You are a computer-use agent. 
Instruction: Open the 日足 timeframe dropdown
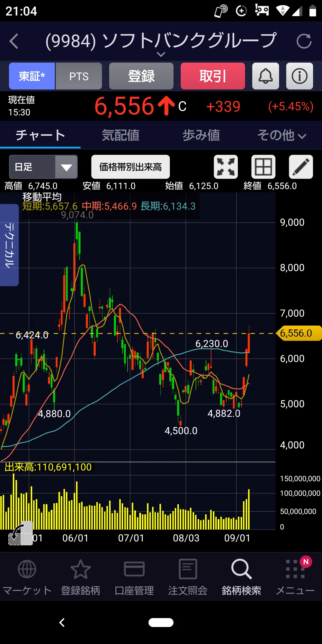[x=43, y=167]
